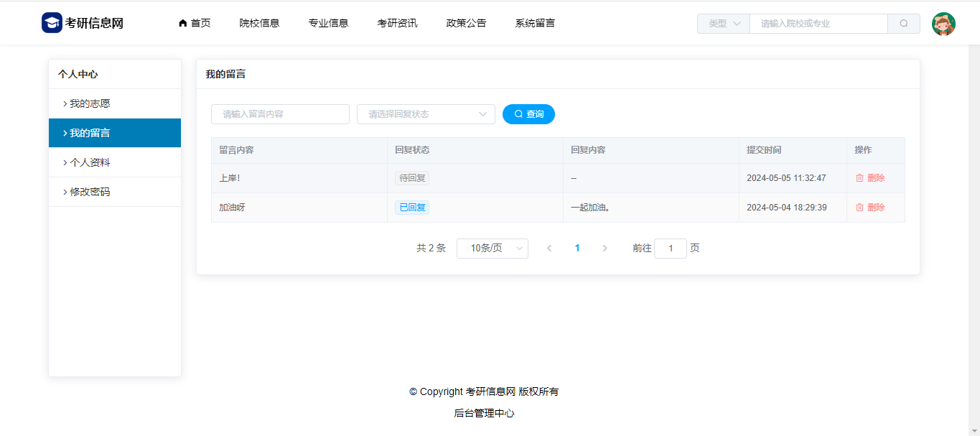The image size is (980, 436).
Task: Select 我的志愿 in the sidebar
Action: (x=90, y=103)
